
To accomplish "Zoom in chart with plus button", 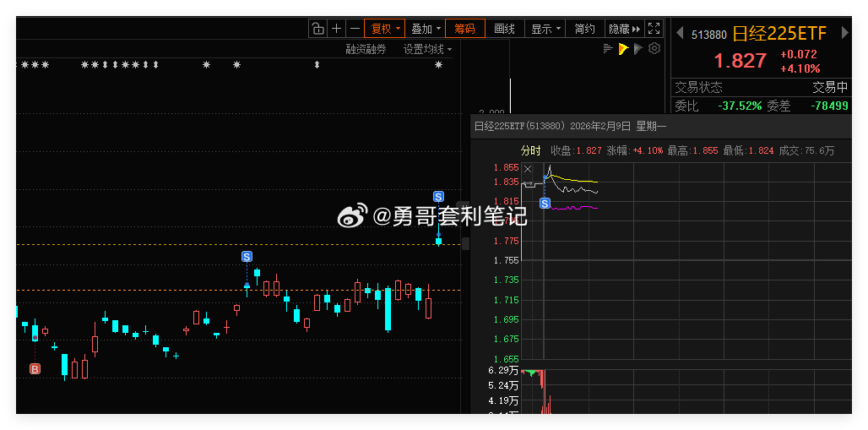I will point(337,29).
